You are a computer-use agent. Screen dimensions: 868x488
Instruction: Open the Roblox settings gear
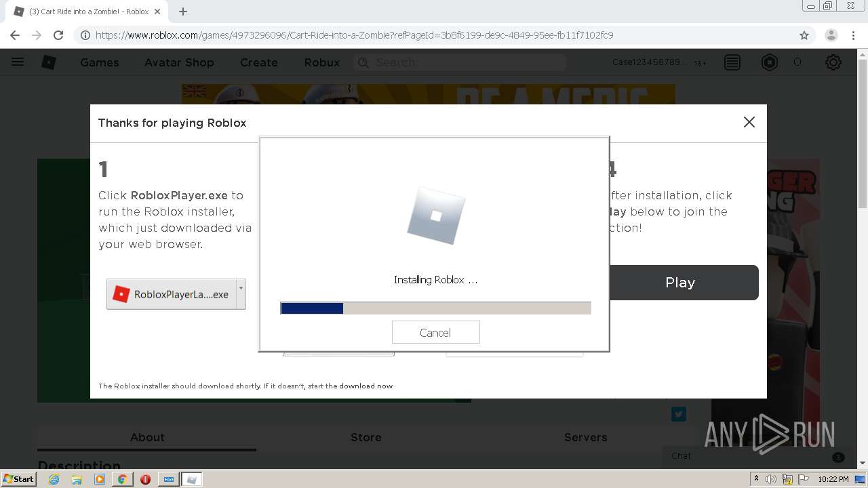point(833,62)
